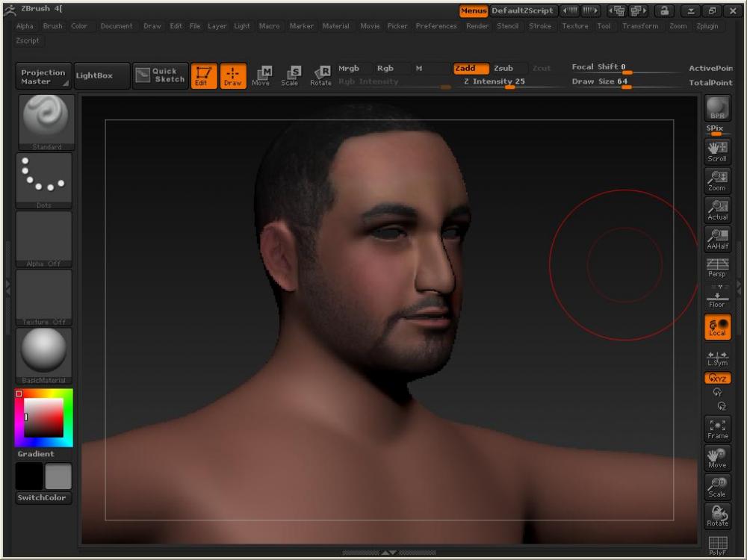
Task: Toggle the Floor grid
Action: pyautogui.click(x=717, y=297)
